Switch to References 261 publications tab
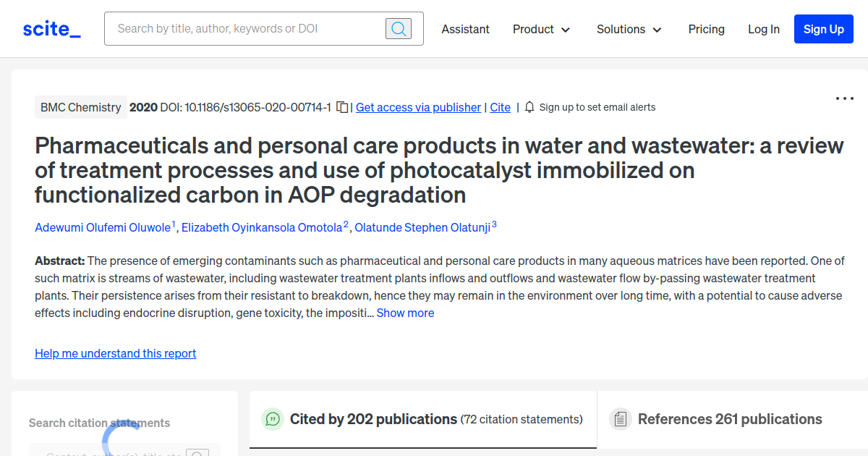This screenshot has height=456, width=868. (x=730, y=419)
